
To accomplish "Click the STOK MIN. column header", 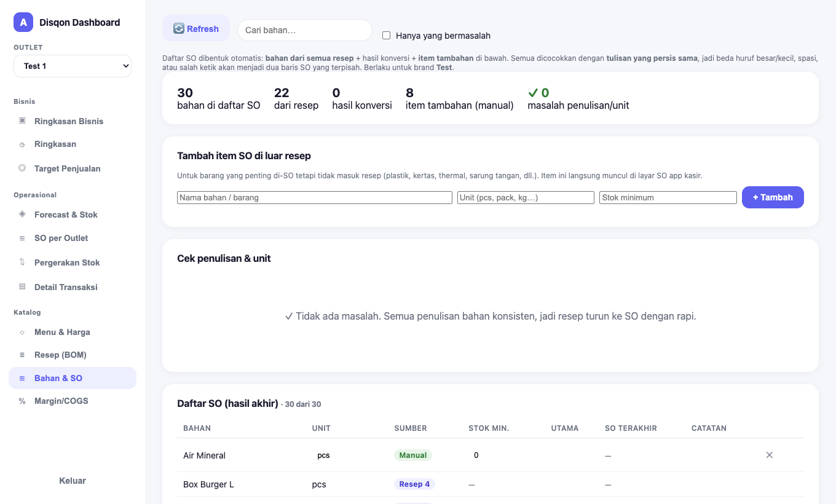I will click(489, 428).
